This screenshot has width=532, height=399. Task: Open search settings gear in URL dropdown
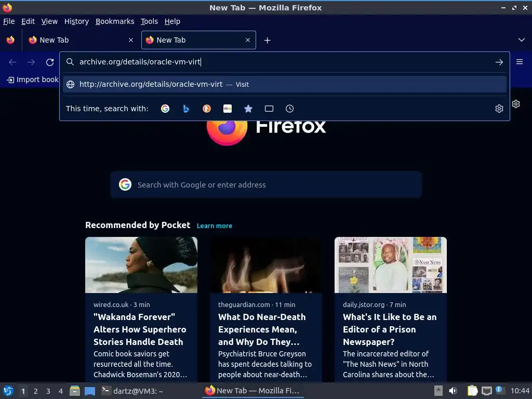[499, 109]
